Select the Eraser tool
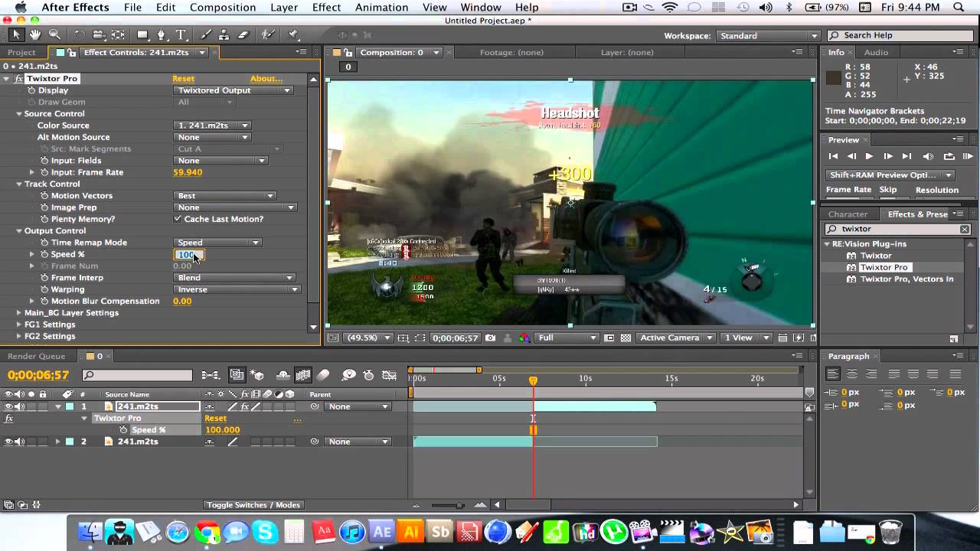980x551 pixels. click(243, 35)
